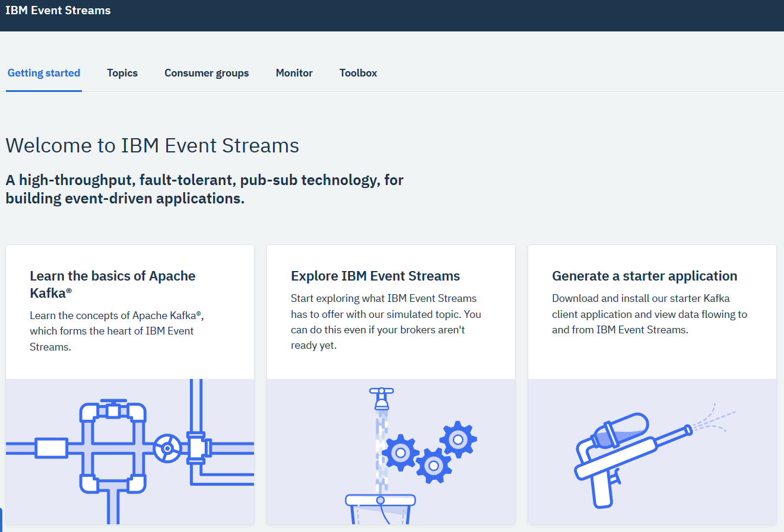Click the water gun illustration
Screen dimensions: 784x532
[652, 451]
